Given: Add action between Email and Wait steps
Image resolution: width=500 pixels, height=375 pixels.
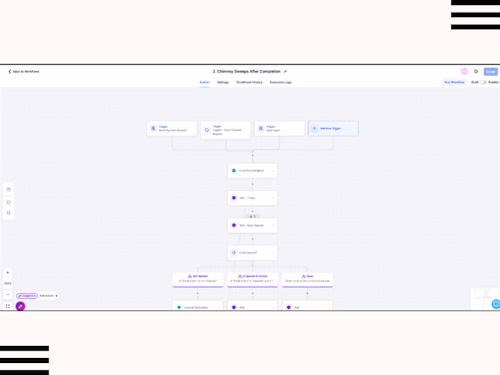Looking at the screenshot, I should 252,184.
